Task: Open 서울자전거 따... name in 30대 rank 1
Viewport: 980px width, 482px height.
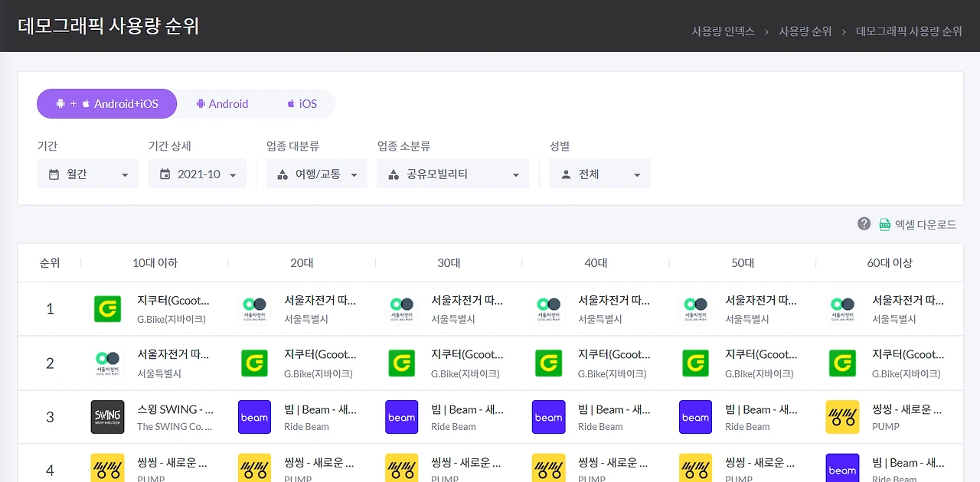Action: [467, 301]
